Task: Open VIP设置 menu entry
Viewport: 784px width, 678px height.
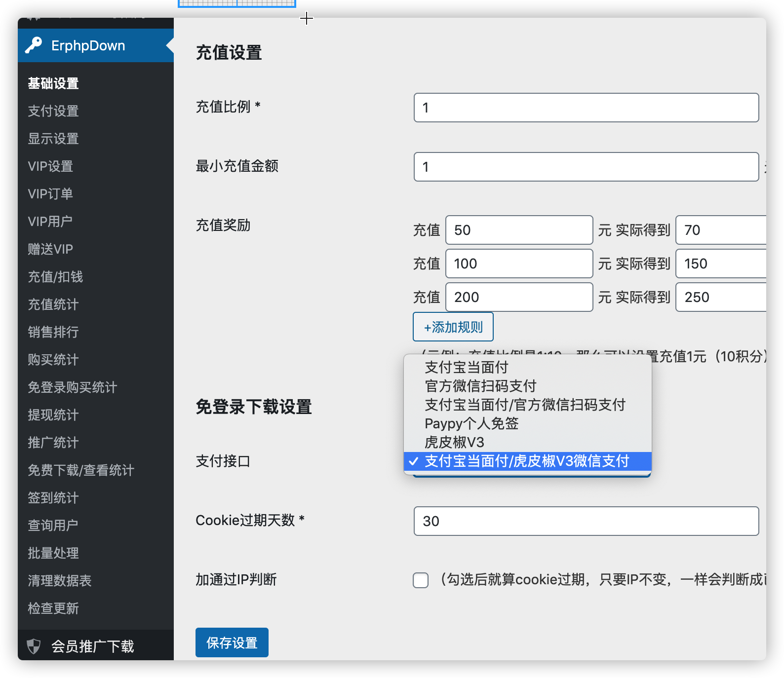Action: point(50,166)
